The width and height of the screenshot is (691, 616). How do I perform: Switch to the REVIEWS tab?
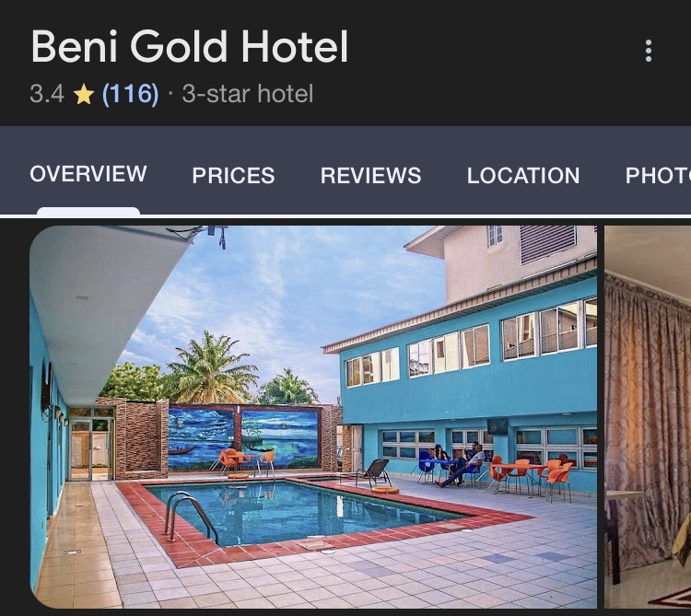(370, 175)
